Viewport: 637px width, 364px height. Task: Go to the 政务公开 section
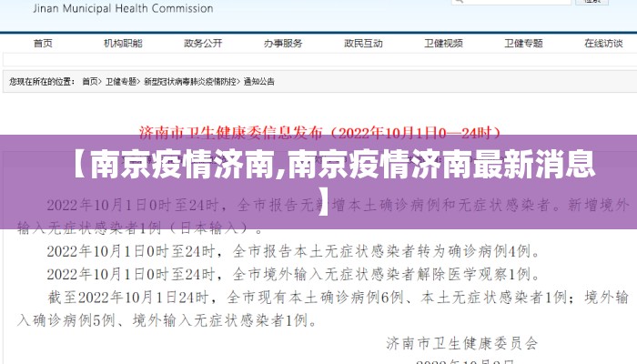click(x=203, y=43)
